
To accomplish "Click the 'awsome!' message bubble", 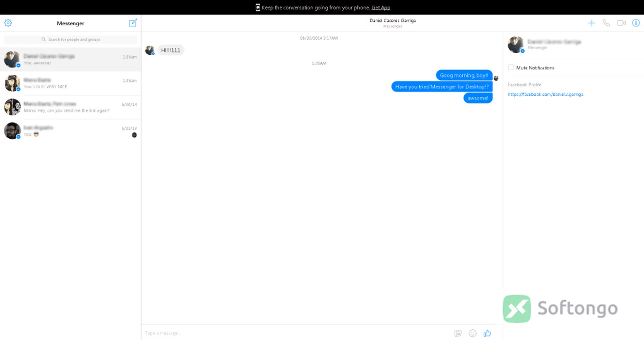I will [478, 98].
